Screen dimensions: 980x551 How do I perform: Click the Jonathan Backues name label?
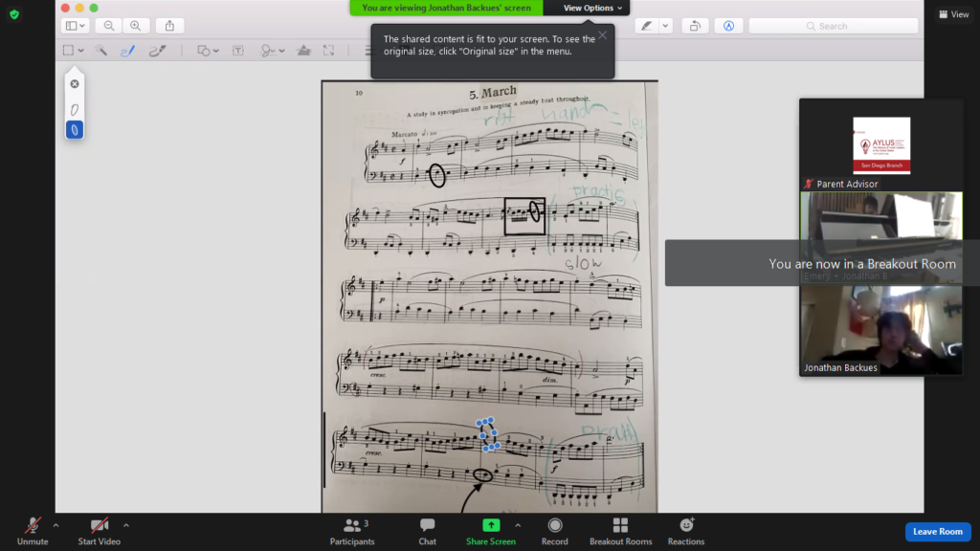coord(840,368)
